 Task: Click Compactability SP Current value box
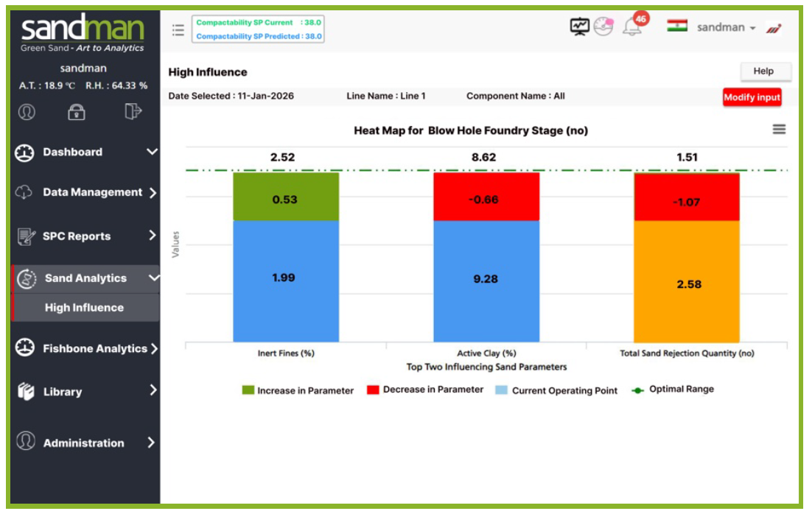point(258,23)
